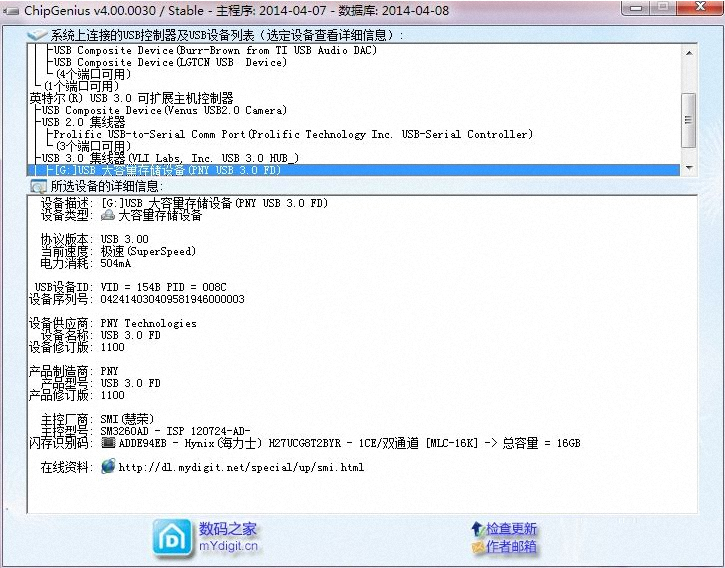This screenshot has width=725, height=568.
Task: Click the PNY Technologies vendor text
Action: pos(148,323)
